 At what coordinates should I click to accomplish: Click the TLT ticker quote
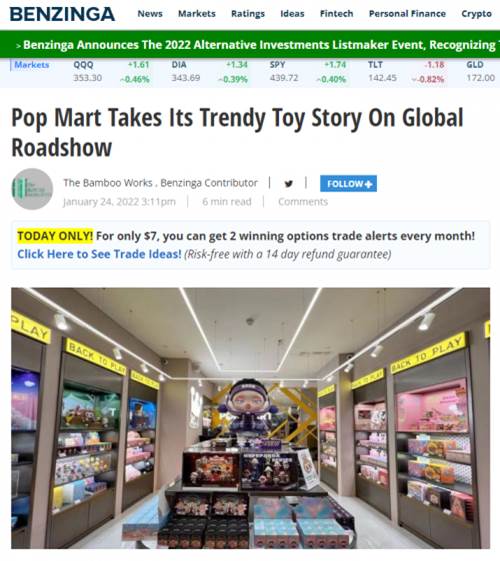tap(406, 72)
